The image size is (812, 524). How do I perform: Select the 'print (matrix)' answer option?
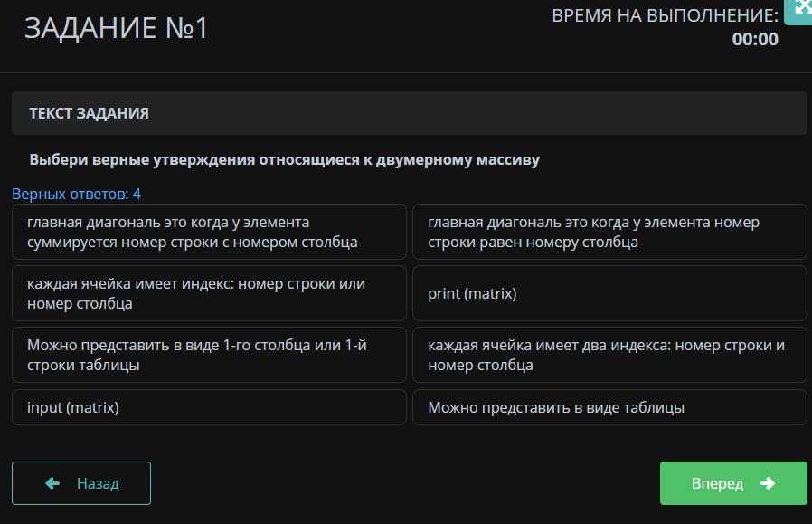[x=609, y=293]
